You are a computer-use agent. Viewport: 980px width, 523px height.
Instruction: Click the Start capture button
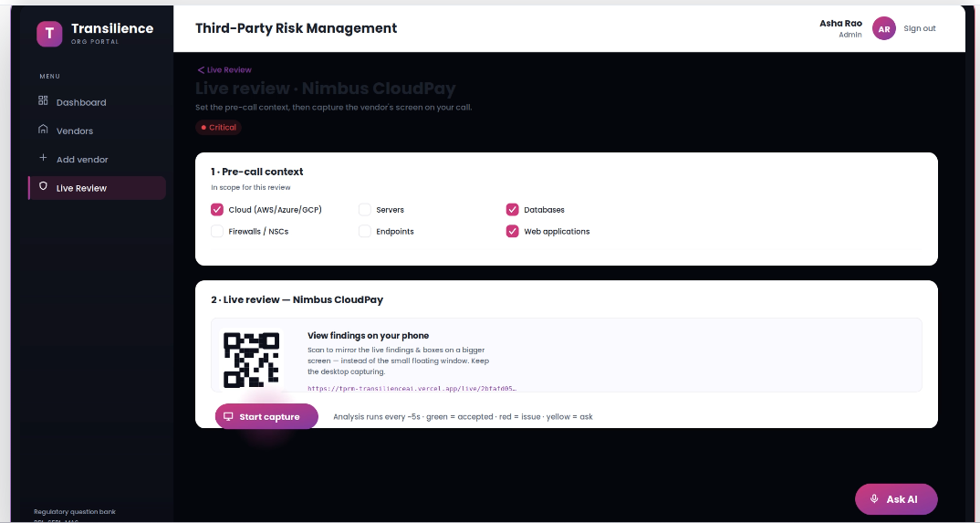coord(266,417)
